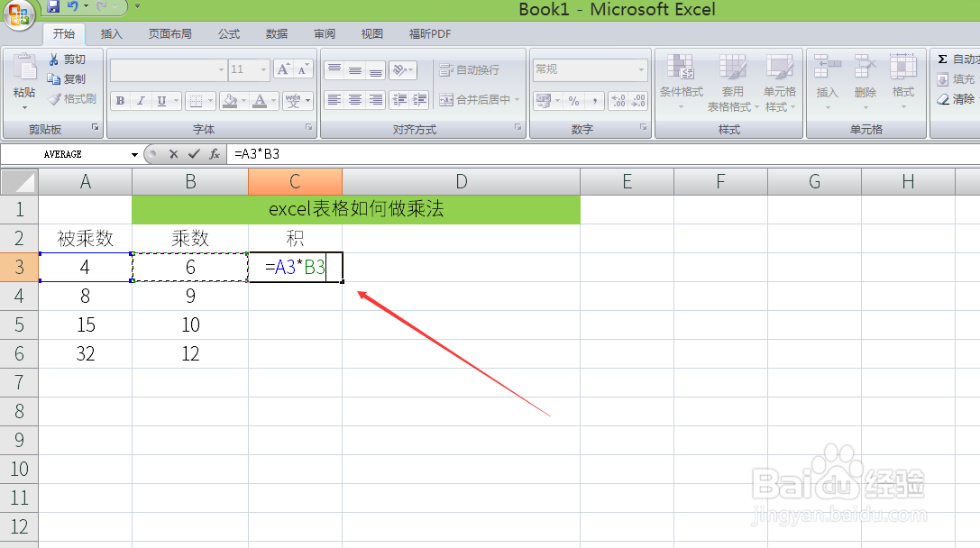Switch to the 公式 tab
The image size is (980, 548).
[x=229, y=33]
